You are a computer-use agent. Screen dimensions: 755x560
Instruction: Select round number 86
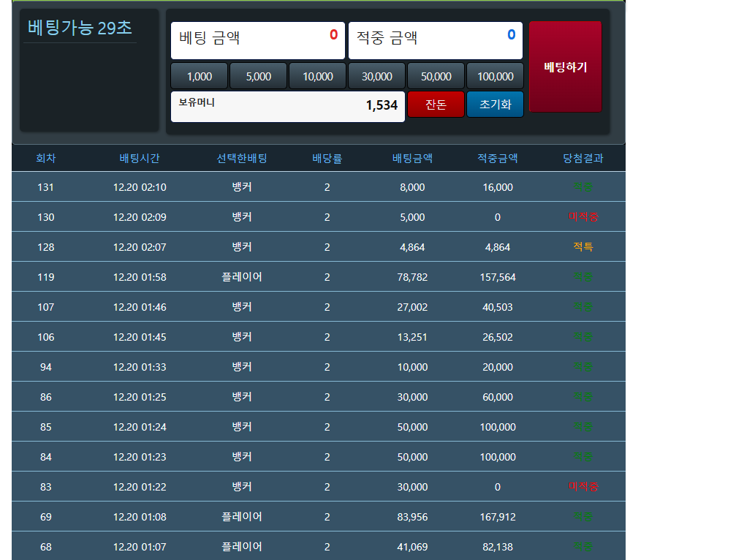click(x=46, y=397)
